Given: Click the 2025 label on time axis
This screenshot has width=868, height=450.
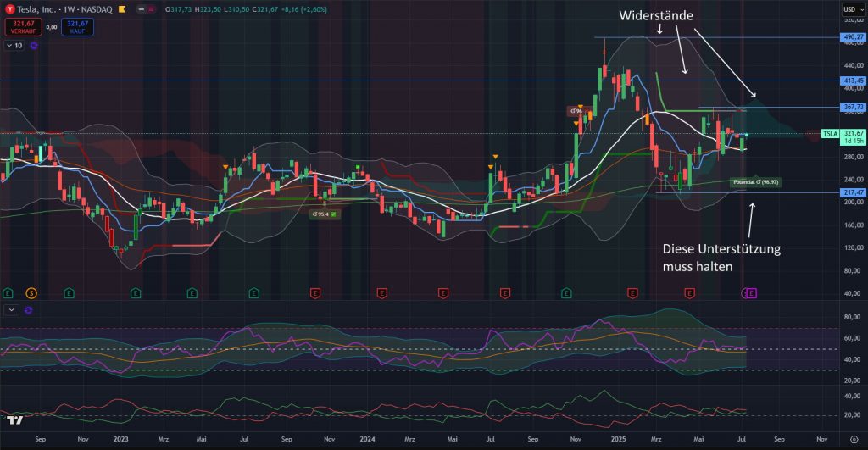Looking at the screenshot, I should (618, 440).
